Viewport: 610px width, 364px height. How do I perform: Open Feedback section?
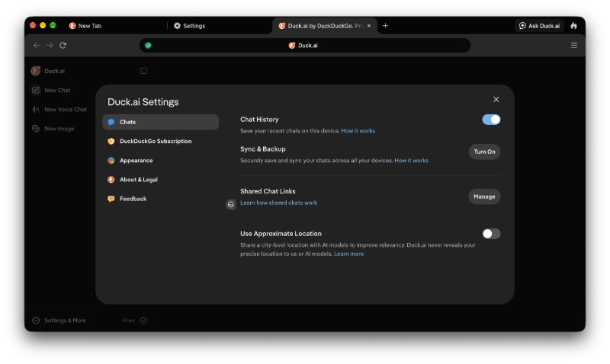(160, 199)
